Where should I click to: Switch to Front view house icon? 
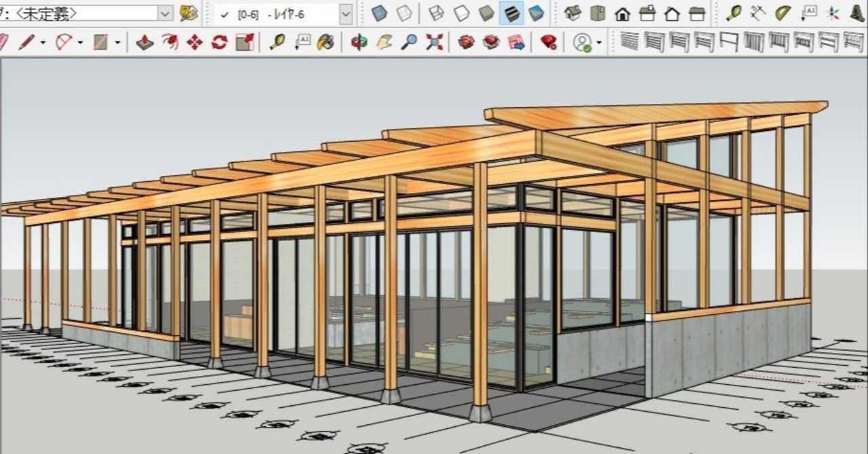tap(623, 13)
